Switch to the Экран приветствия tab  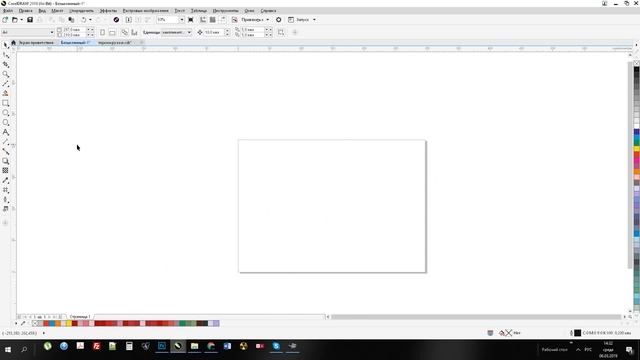(36, 42)
